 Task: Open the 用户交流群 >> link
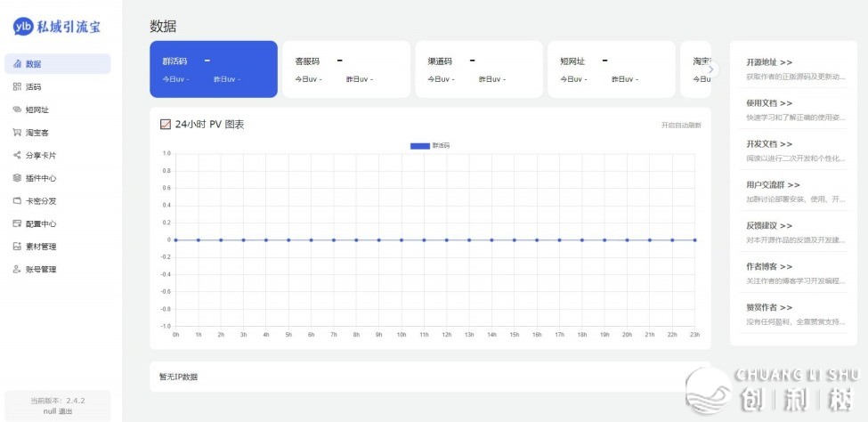coord(773,185)
